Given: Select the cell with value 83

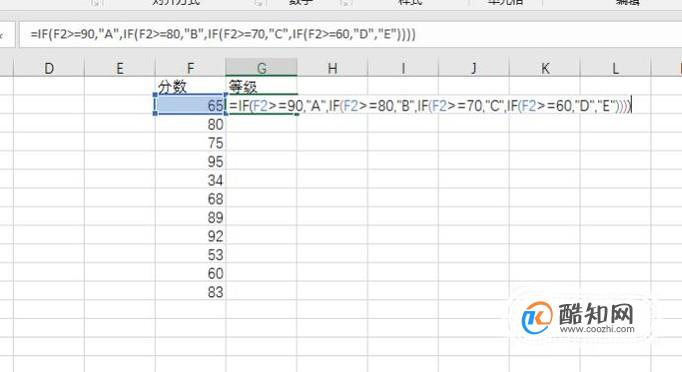Looking at the screenshot, I should (191, 292).
